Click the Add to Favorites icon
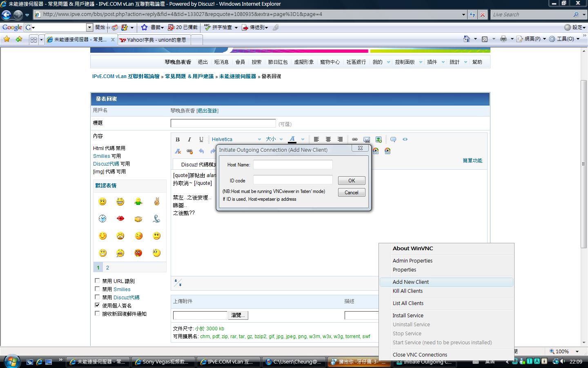This screenshot has width=588, height=368. coord(19,39)
